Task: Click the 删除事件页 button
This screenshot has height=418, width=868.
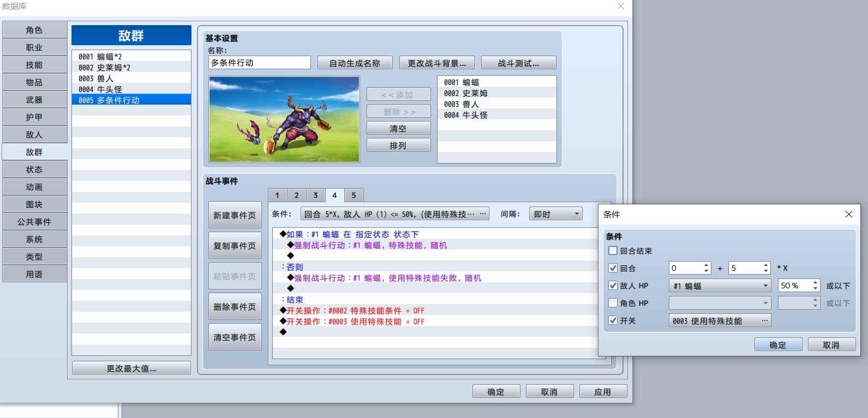Action: (x=235, y=307)
